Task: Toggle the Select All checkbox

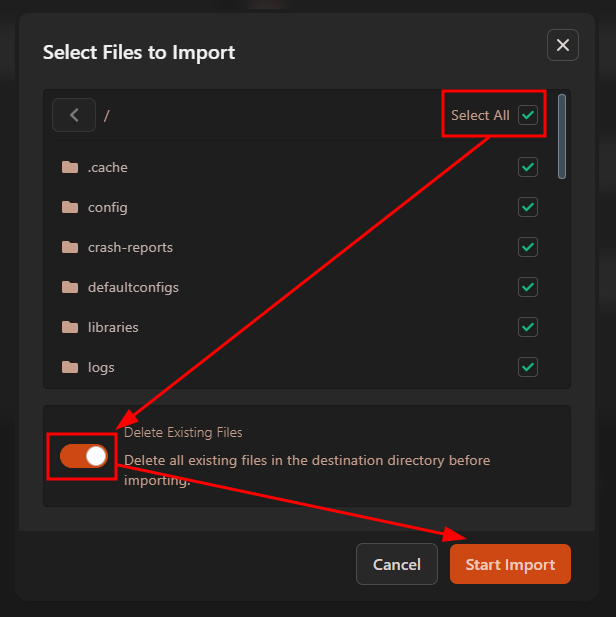Action: click(x=528, y=115)
